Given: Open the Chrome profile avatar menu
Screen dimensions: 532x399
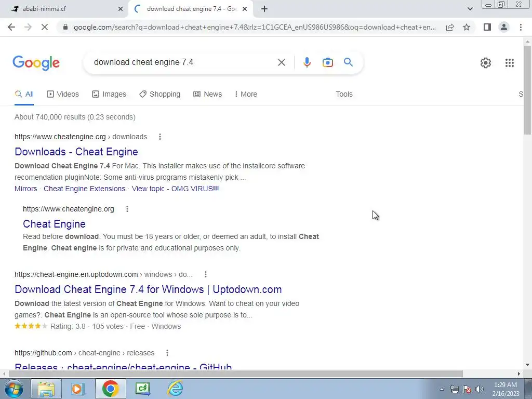Looking at the screenshot, I should 504,27.
